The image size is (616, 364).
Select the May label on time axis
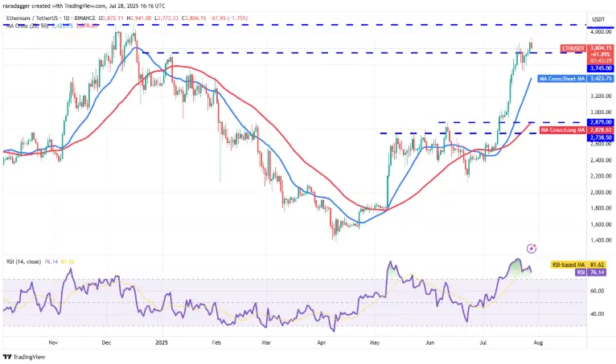click(375, 343)
